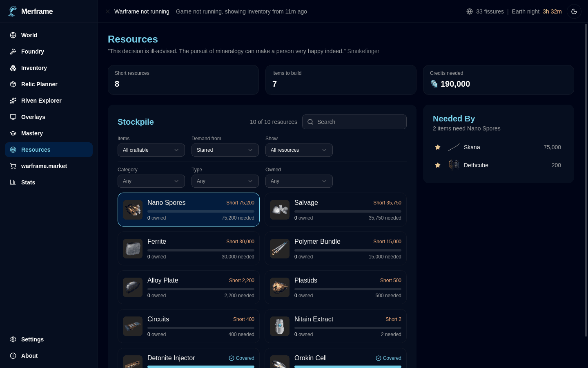The image size is (588, 368).
Task: Click the Circuits resource image
Action: [x=133, y=326]
